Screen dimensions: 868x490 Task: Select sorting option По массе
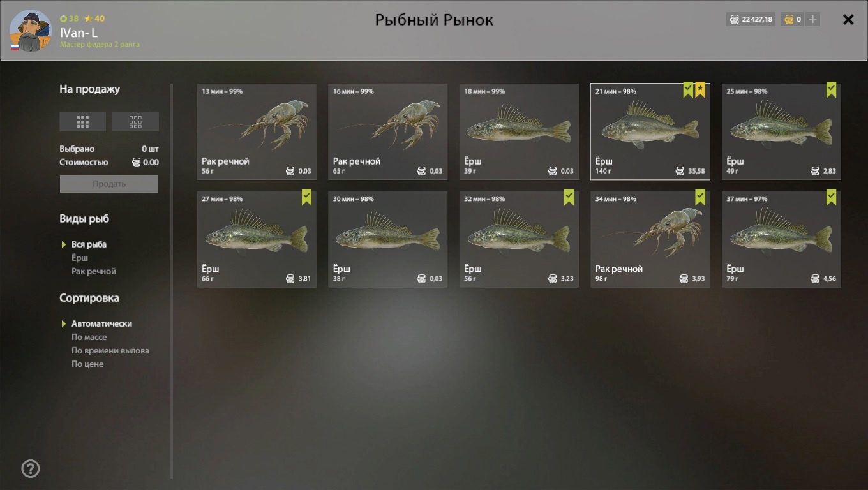tap(89, 337)
